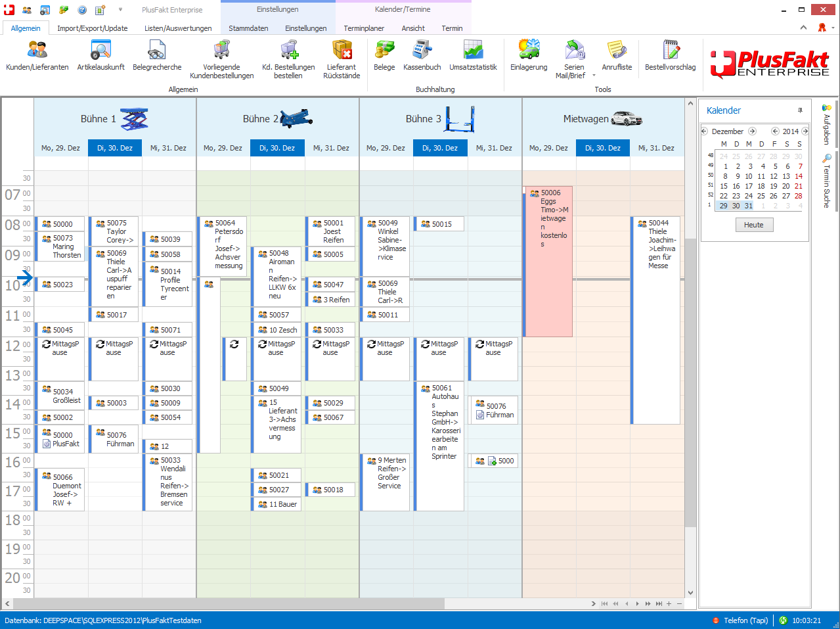Open appointment 50061 Autohaus Stephan GmbH
Viewport: 840px width, 629px height.
pos(439,446)
